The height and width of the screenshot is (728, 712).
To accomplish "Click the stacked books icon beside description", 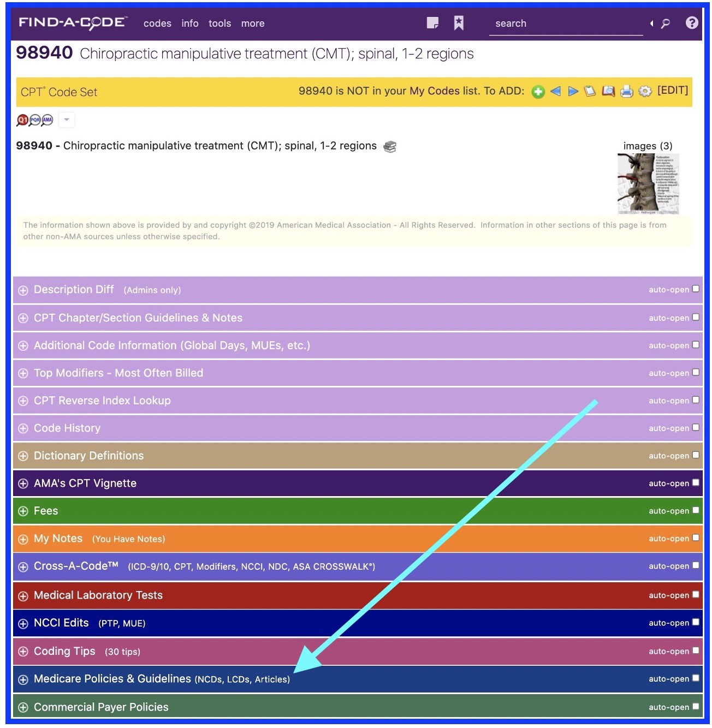I will point(390,146).
